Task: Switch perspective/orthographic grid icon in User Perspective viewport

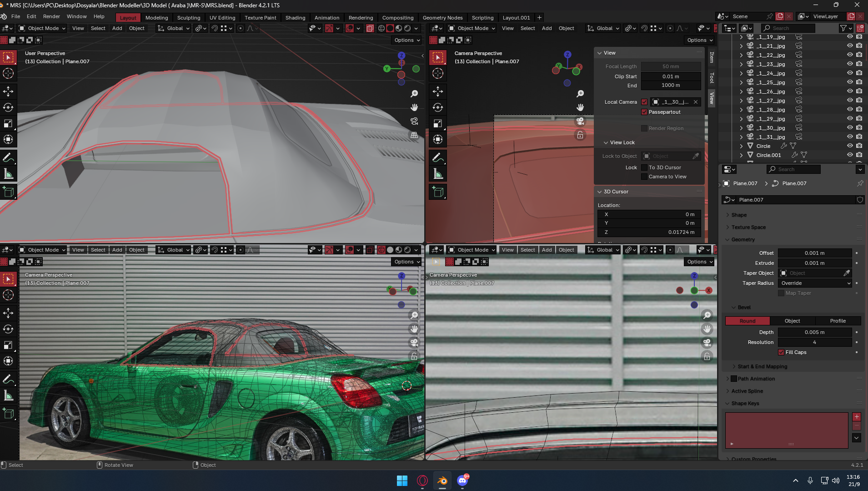Action: click(414, 135)
